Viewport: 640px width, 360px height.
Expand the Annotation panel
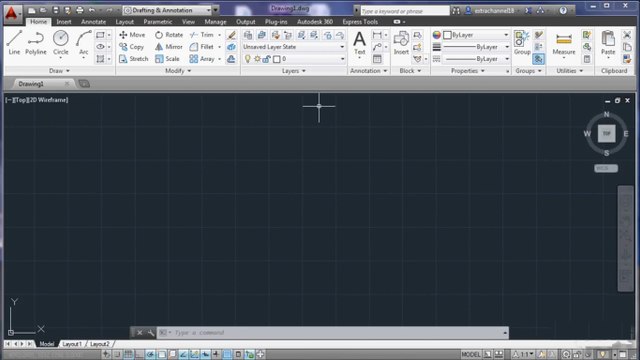369,71
